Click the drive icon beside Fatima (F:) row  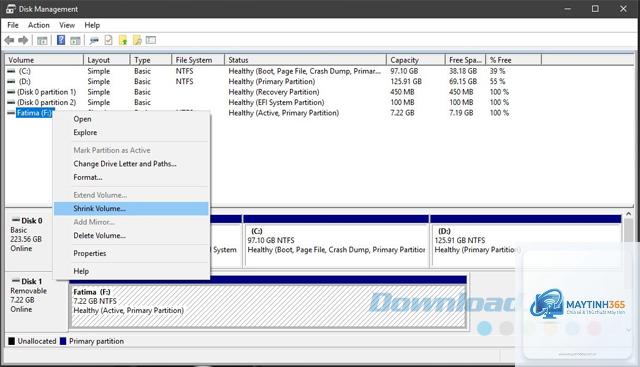(11, 113)
